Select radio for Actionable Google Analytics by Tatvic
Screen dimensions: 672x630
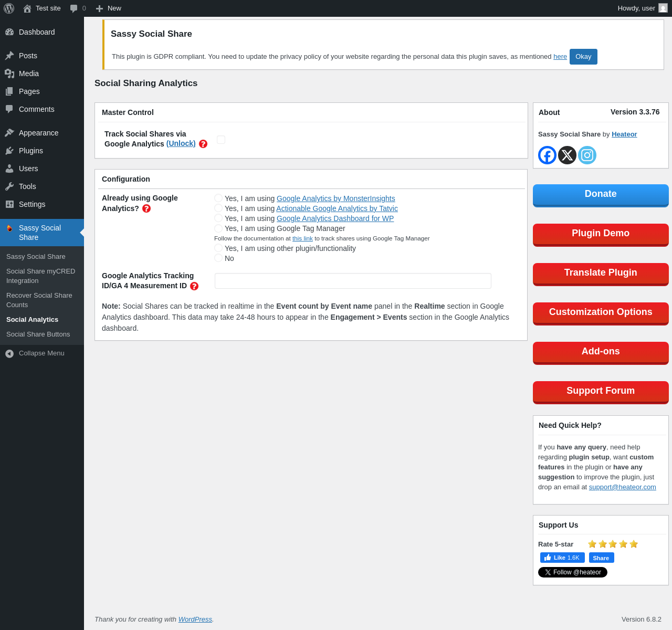click(218, 208)
